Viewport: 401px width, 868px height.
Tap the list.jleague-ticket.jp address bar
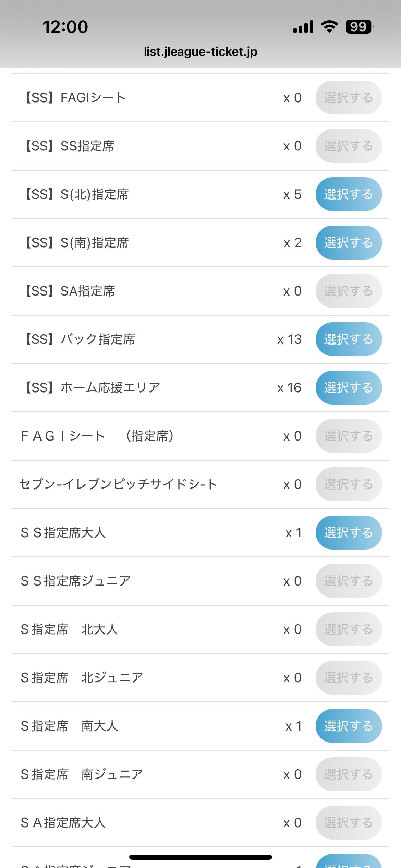tap(200, 52)
